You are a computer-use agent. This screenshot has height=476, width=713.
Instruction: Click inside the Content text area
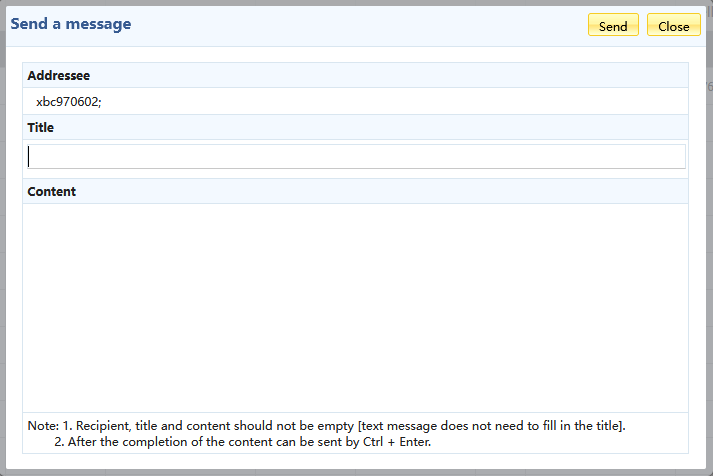355,307
